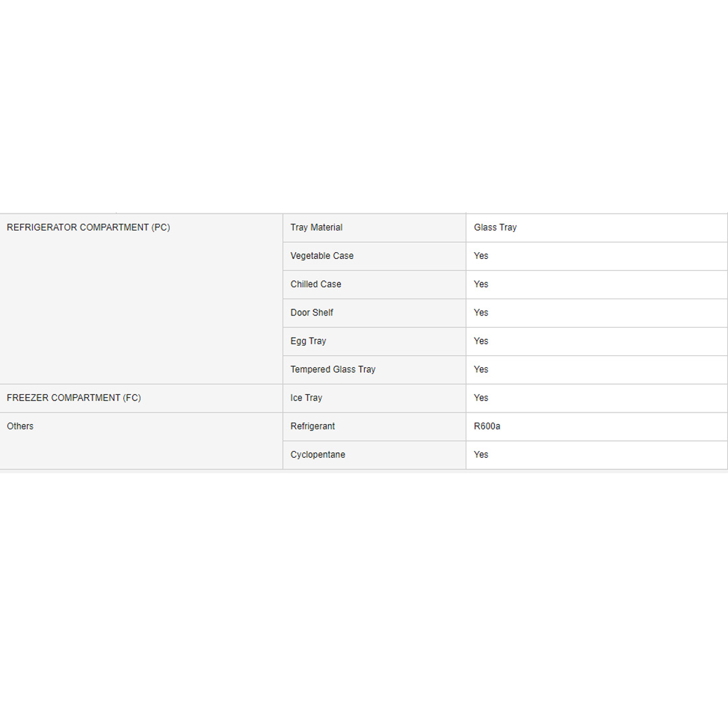Click the Door Shelf label

pos(311,313)
